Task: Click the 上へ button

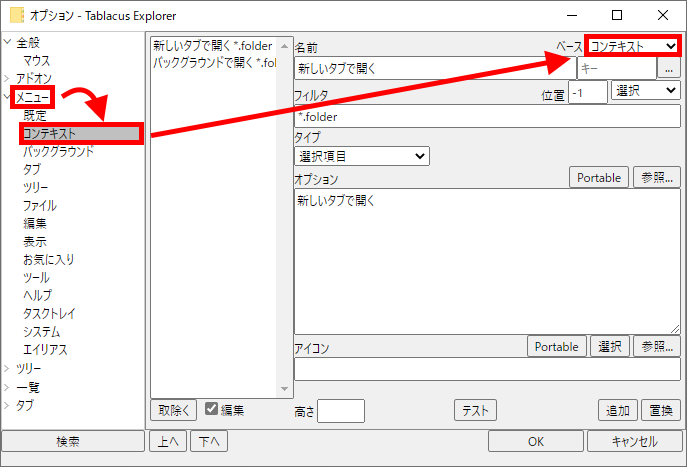Action: pyautogui.click(x=168, y=441)
